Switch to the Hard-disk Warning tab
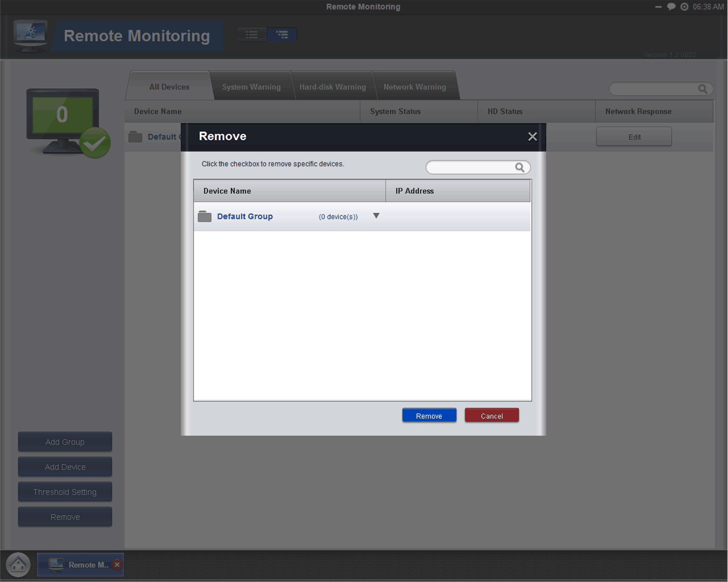Viewport: 728px width, 582px height. 332,87
